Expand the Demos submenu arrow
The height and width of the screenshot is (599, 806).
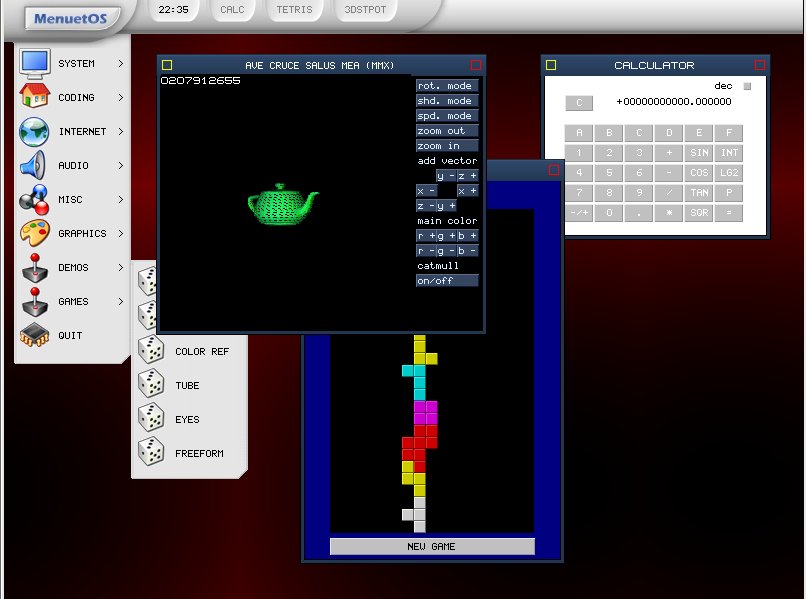pyautogui.click(x=121, y=267)
